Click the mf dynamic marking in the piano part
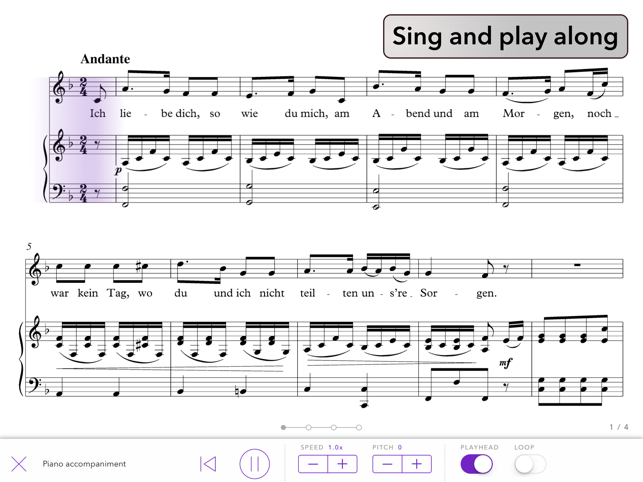The image size is (643, 482). 506,363
